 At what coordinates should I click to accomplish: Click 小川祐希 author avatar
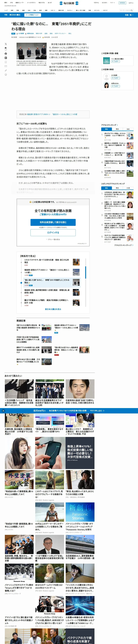(x=106, y=77)
